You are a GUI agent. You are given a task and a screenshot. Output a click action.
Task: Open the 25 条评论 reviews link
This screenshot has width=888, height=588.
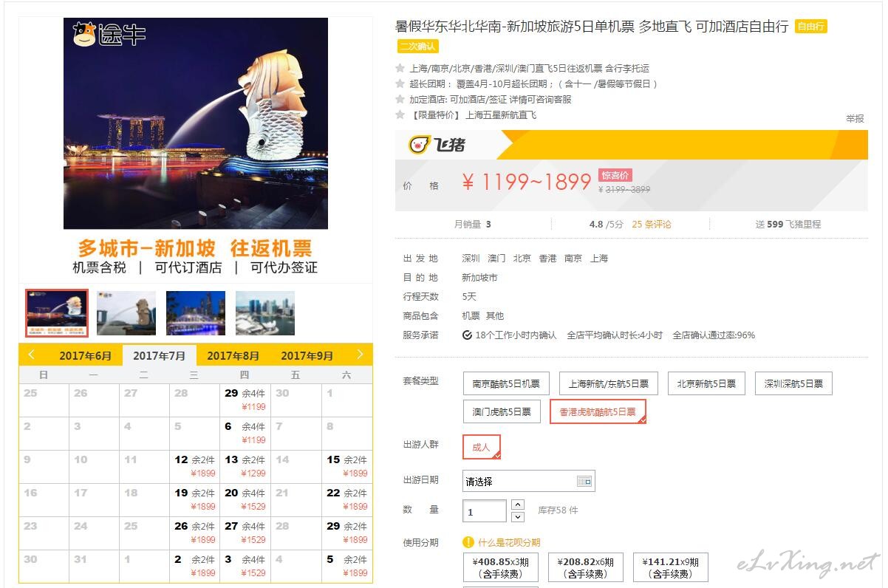pos(652,224)
